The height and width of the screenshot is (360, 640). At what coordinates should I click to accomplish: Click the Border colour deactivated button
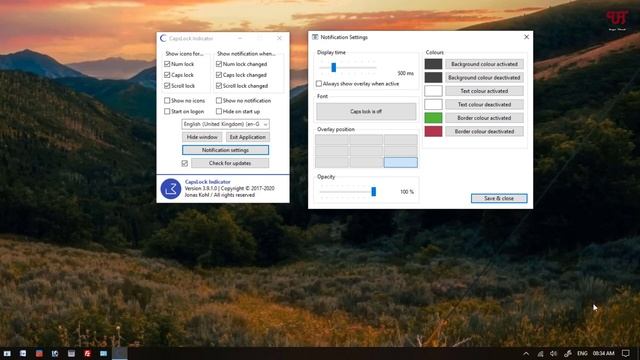click(x=484, y=131)
